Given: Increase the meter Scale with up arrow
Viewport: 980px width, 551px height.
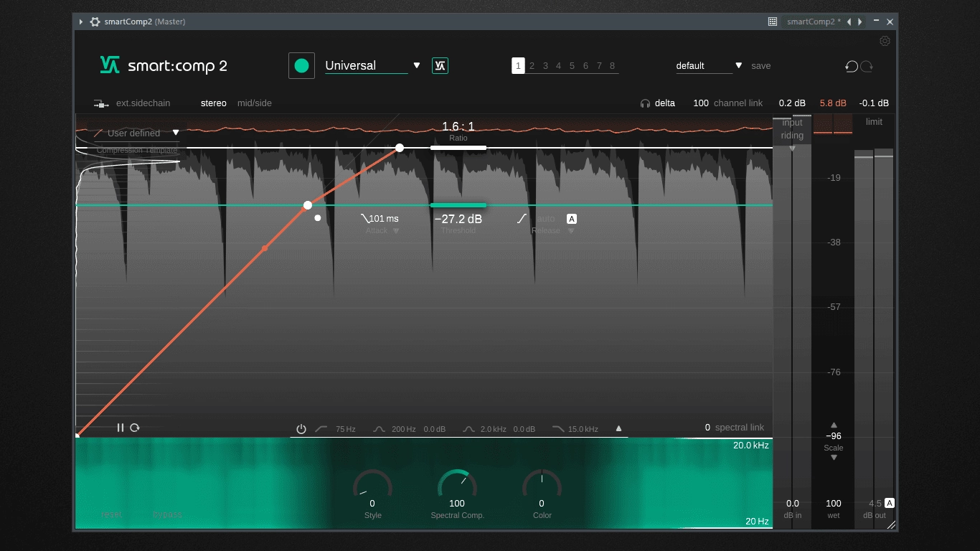Looking at the screenshot, I should [834, 425].
